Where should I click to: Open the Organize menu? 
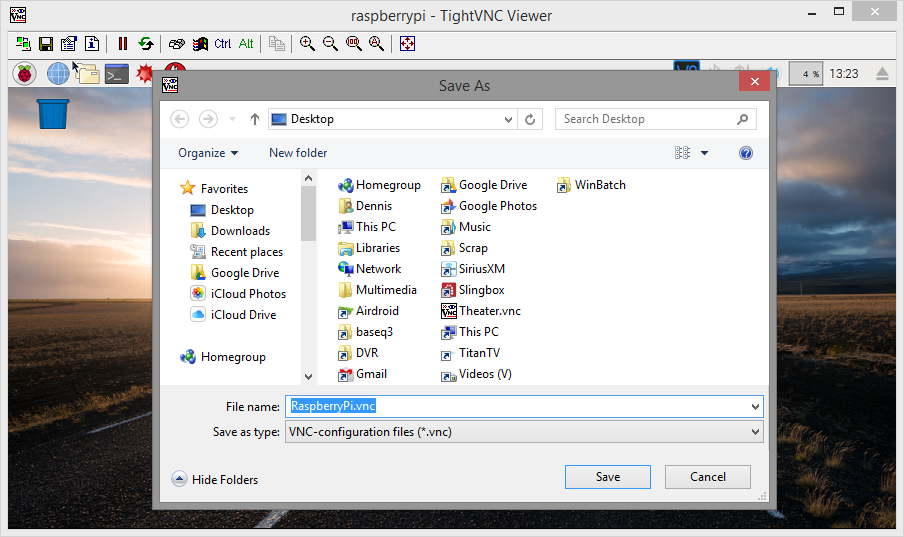(x=208, y=153)
